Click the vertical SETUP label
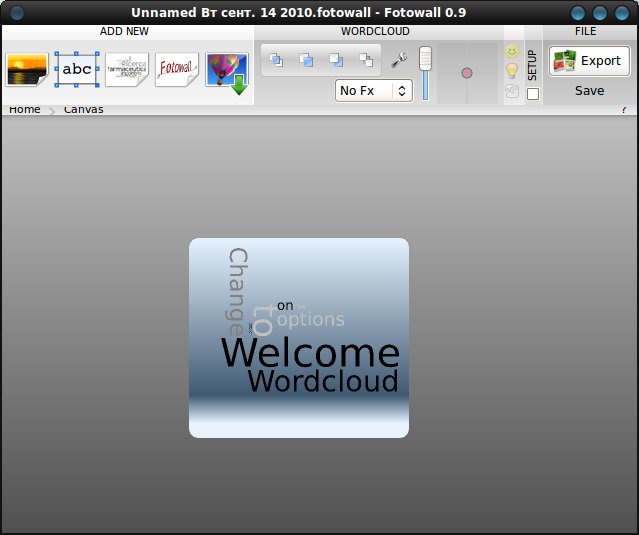The image size is (639, 535). coord(532,65)
